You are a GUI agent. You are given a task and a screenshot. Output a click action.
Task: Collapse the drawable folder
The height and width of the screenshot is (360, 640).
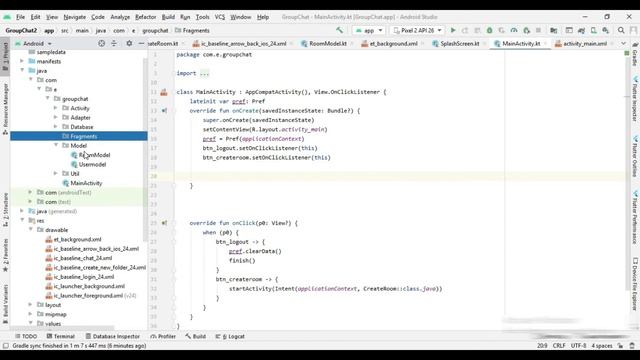tap(31, 230)
